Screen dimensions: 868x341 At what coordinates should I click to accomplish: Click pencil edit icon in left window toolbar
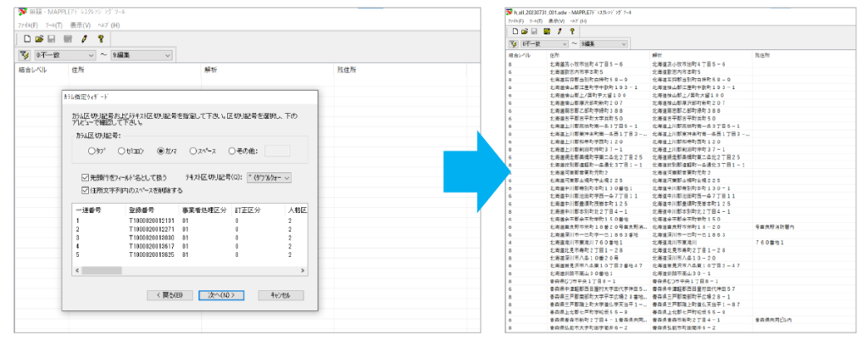coord(85,39)
